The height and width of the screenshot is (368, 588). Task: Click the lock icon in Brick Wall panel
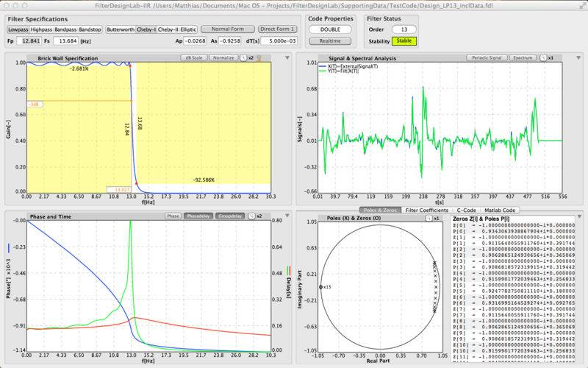(x=258, y=57)
